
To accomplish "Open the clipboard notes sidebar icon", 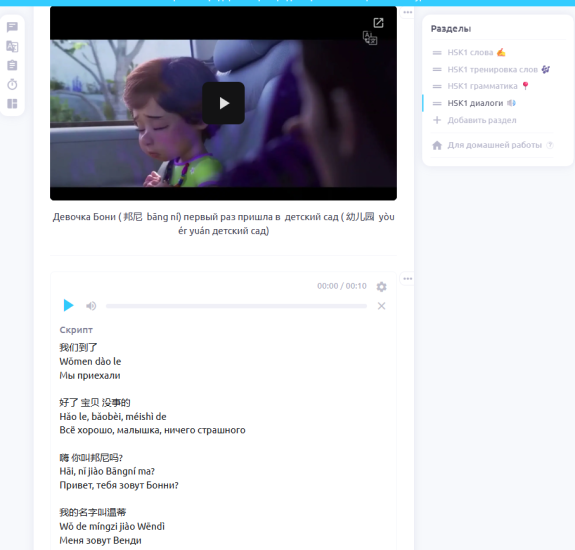I will (12, 65).
